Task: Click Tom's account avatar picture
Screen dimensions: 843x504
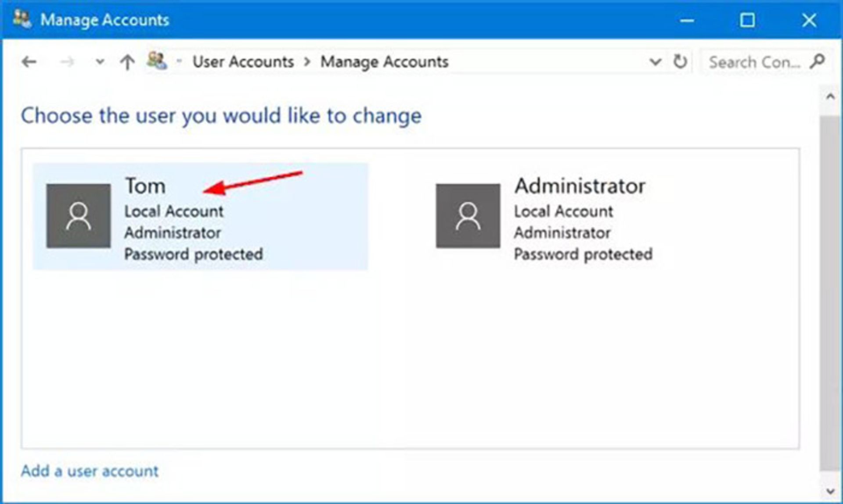Action: click(x=79, y=216)
